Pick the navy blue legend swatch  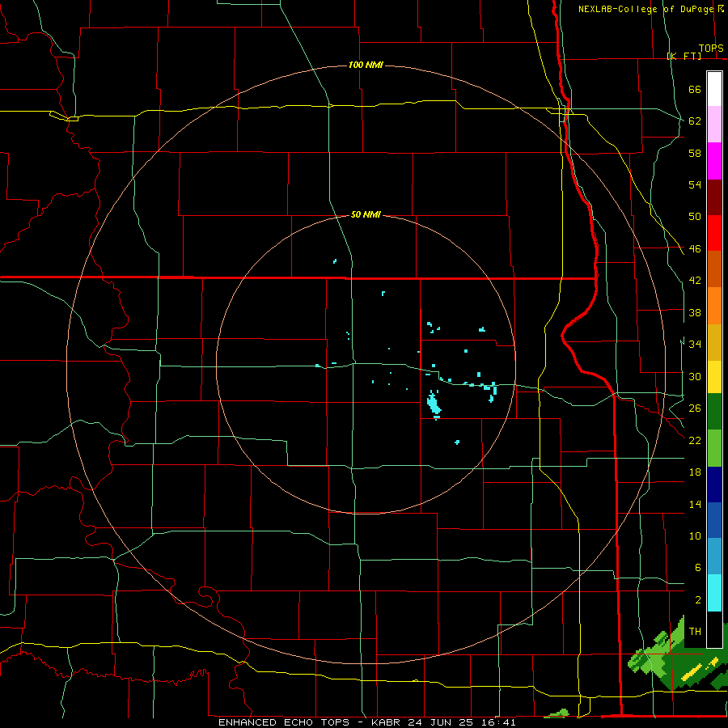click(714, 485)
